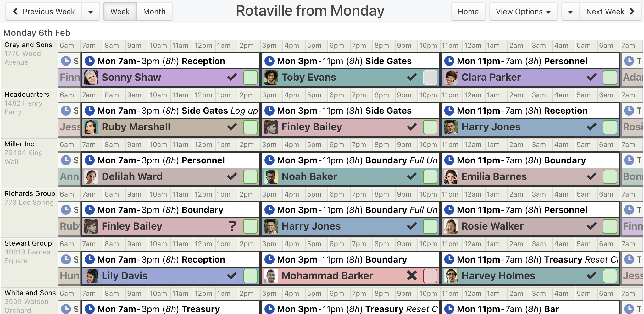Expand the View Options dropdown
This screenshot has height=314, width=644.
523,12
